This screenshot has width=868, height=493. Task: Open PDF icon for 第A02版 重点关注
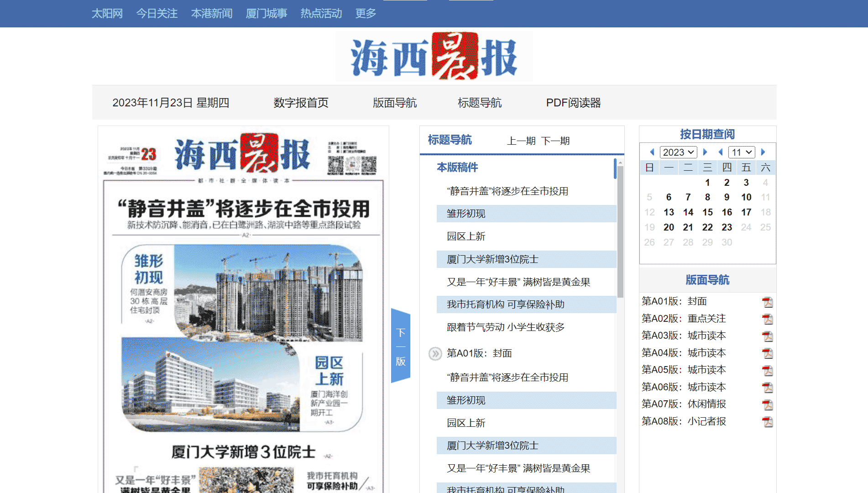[x=767, y=319]
